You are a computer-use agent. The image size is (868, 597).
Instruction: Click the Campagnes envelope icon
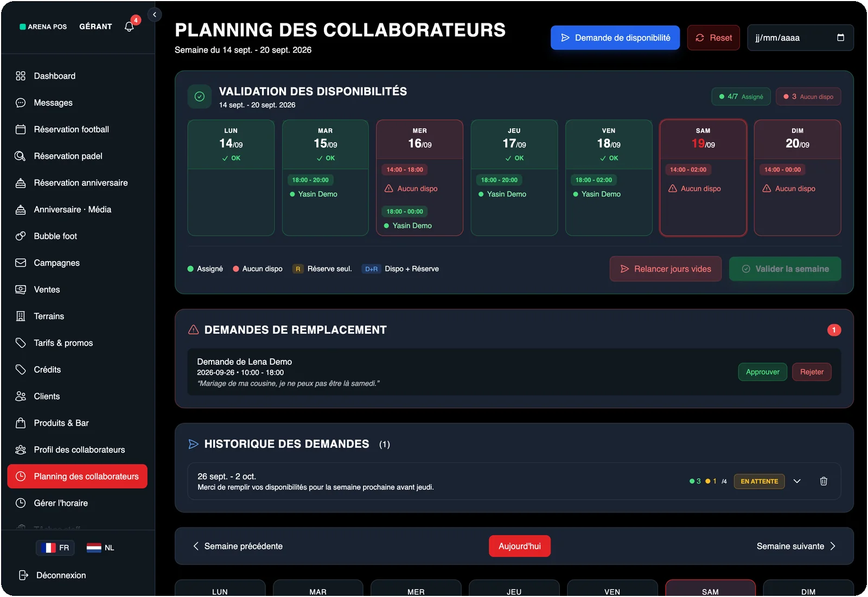[x=21, y=263]
